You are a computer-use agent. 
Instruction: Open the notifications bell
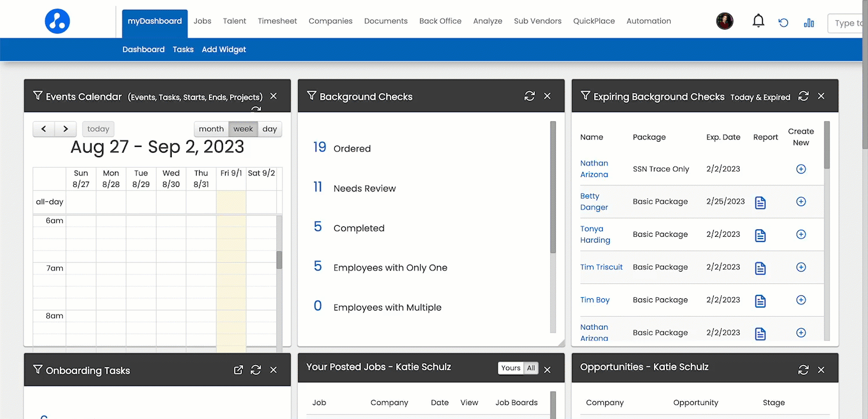pos(758,21)
